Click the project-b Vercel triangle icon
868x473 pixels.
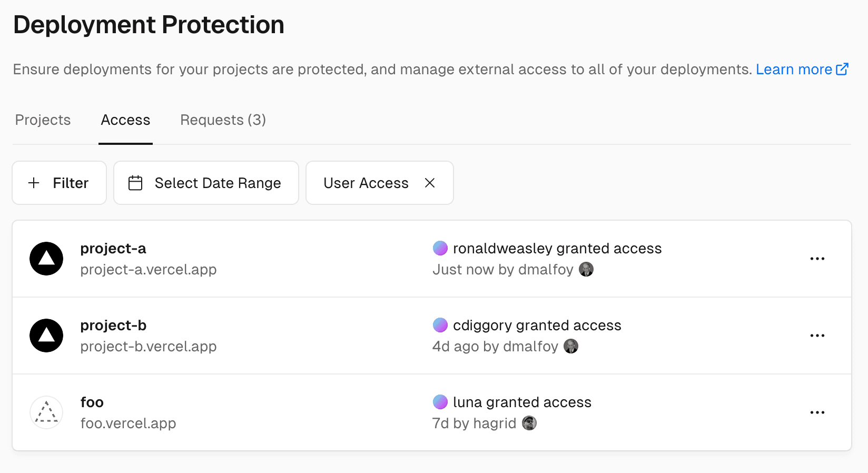pyautogui.click(x=46, y=336)
